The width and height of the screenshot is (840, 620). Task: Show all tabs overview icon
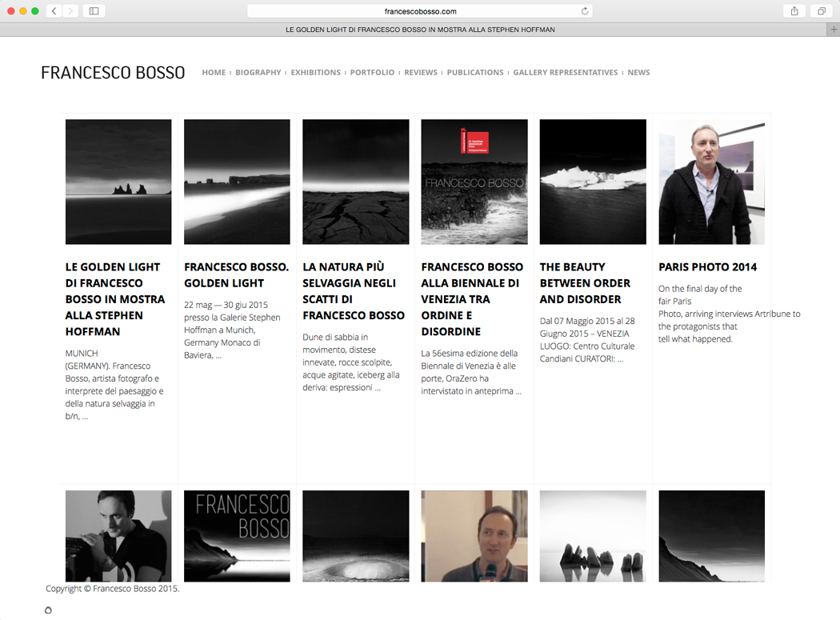tap(822, 10)
